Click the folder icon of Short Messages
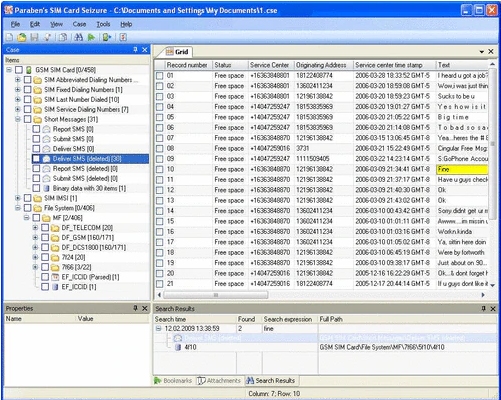Screen dimensions: 501x400 point(38,119)
